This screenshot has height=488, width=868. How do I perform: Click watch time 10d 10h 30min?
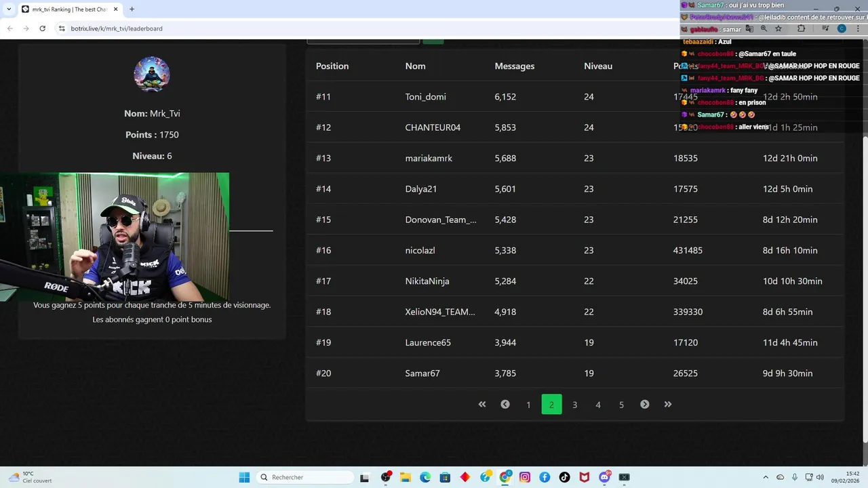(793, 281)
